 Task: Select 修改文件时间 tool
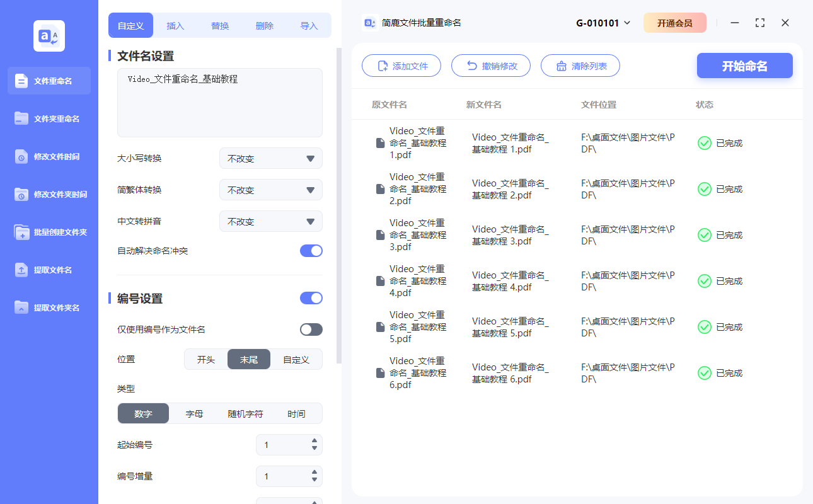tap(49, 156)
